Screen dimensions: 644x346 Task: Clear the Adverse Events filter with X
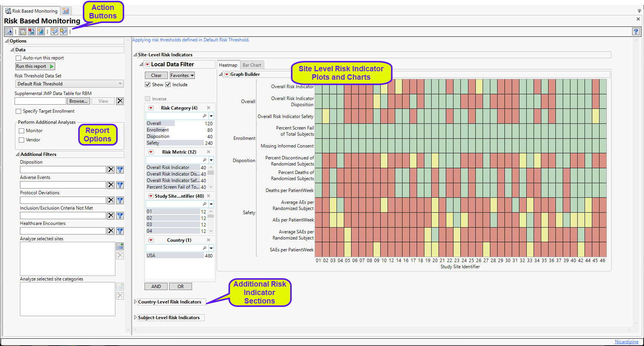click(111, 185)
